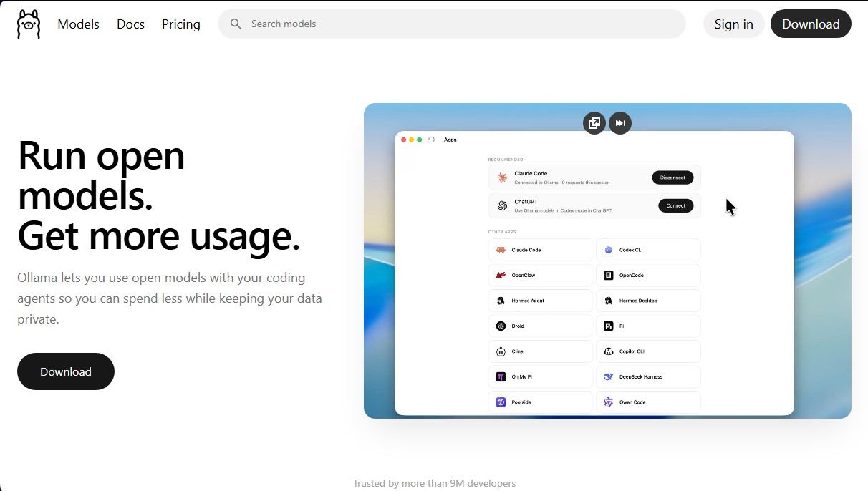Open the video in picture-in-picture mode
Viewport: 868px width, 491px height.
[594, 123]
